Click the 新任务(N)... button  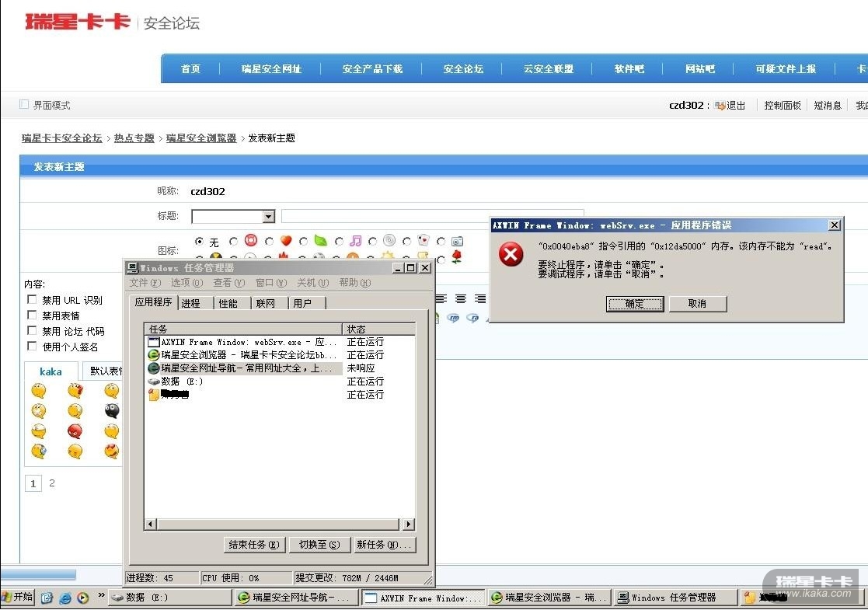point(385,545)
